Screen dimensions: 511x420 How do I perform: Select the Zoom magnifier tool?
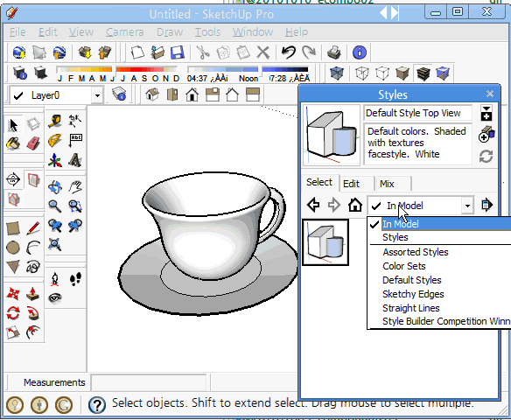(x=55, y=206)
